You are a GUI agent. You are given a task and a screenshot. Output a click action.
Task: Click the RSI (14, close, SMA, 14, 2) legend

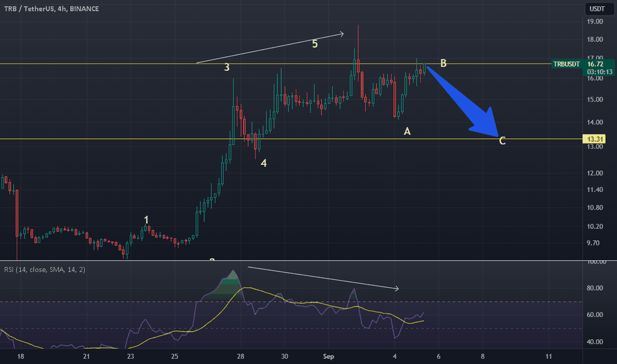pyautogui.click(x=44, y=269)
